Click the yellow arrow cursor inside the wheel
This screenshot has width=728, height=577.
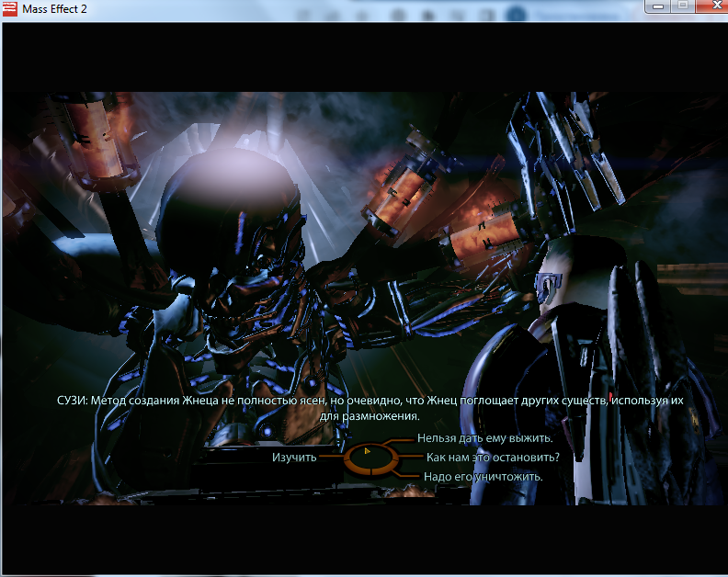click(x=367, y=451)
